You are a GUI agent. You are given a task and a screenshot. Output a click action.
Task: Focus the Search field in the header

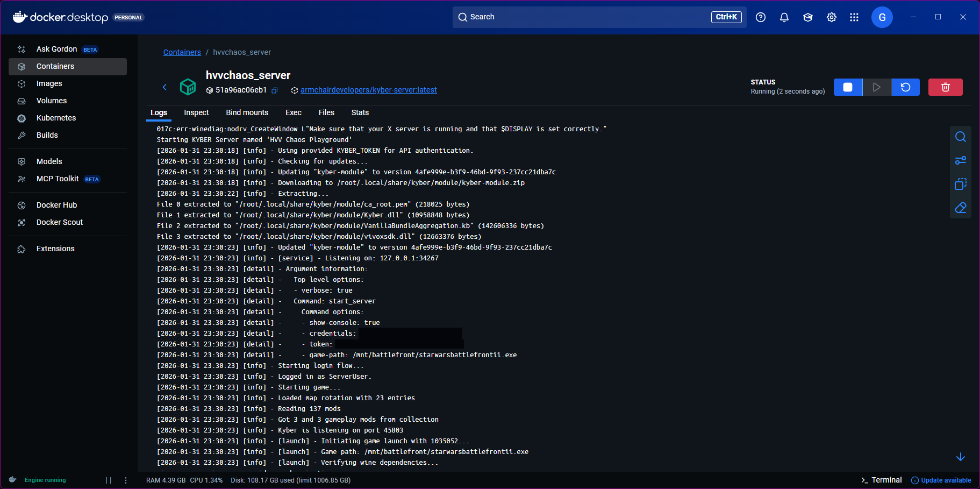point(599,17)
